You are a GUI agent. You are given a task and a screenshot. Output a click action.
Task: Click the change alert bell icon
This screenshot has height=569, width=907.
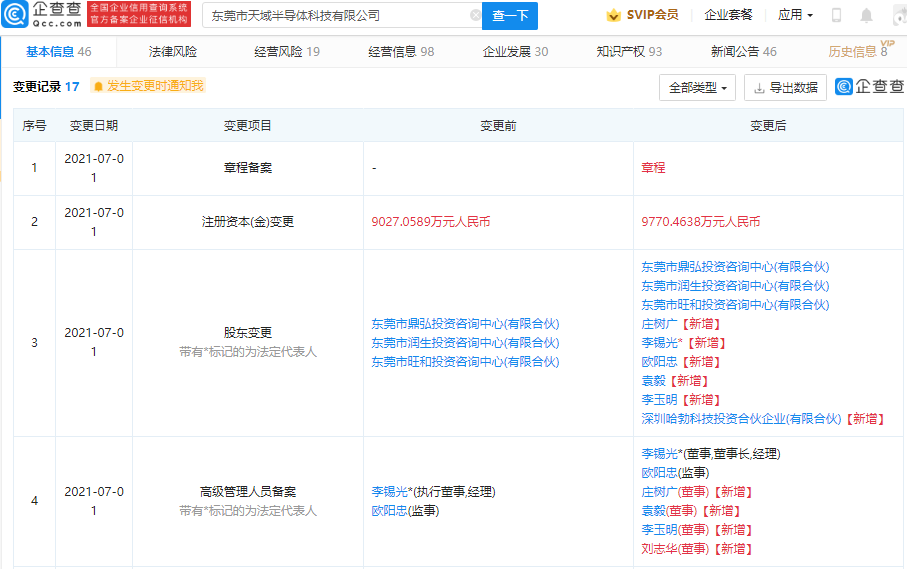tap(98, 86)
